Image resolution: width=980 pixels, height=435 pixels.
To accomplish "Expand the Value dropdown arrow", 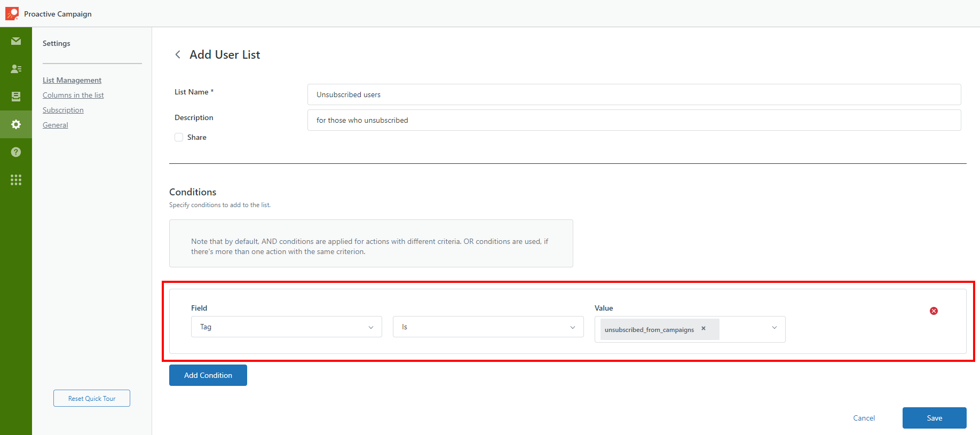I will tap(774, 328).
